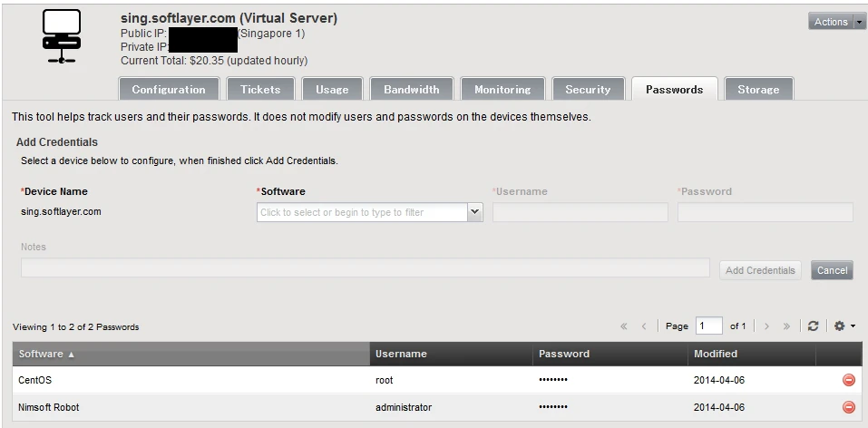The height and width of the screenshot is (428, 868).
Task: Click the Current Total $20.35 text
Action: (x=214, y=61)
